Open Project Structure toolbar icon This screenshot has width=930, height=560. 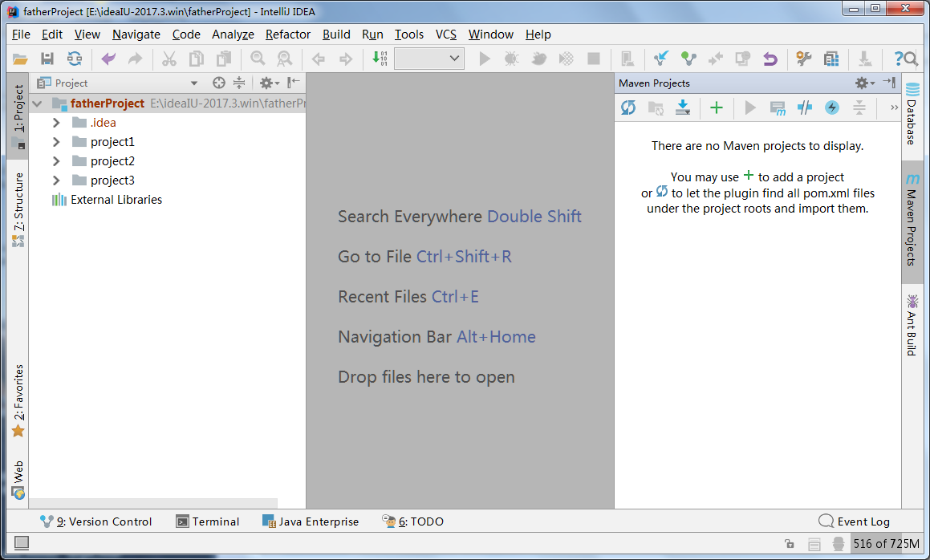pyautogui.click(x=831, y=59)
